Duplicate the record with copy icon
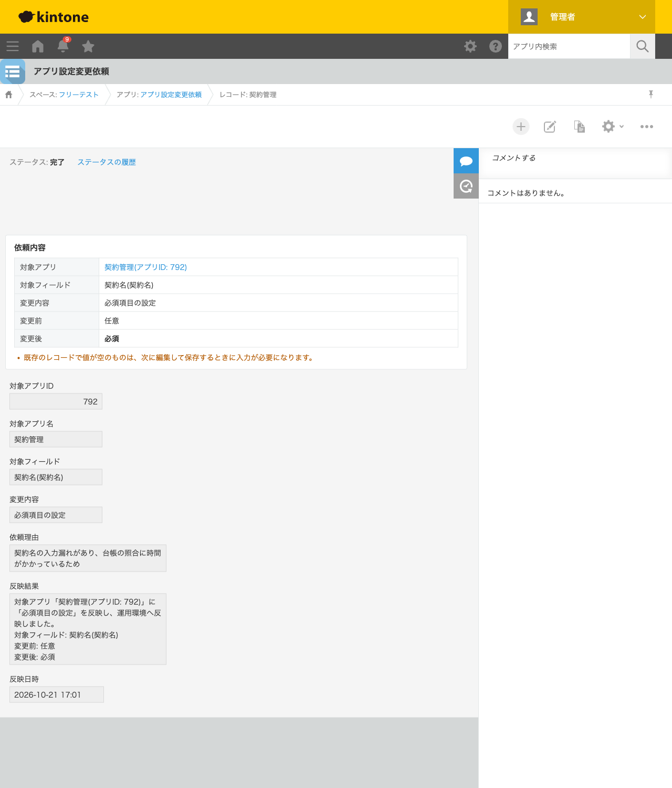This screenshot has height=788, width=672. pos(579,127)
